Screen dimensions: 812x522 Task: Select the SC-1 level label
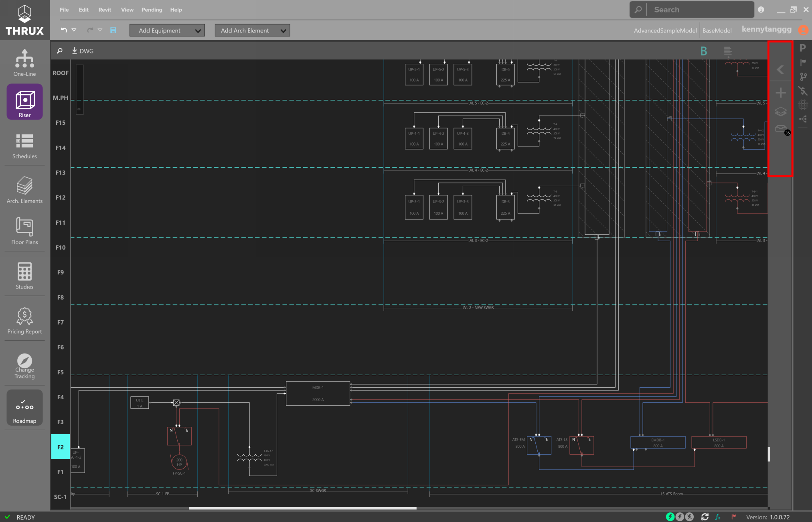click(x=61, y=497)
